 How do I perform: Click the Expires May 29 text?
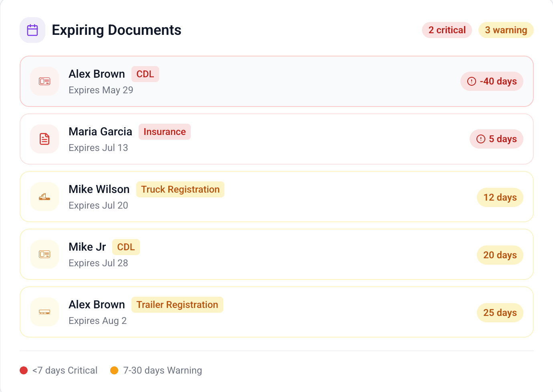[x=101, y=90]
